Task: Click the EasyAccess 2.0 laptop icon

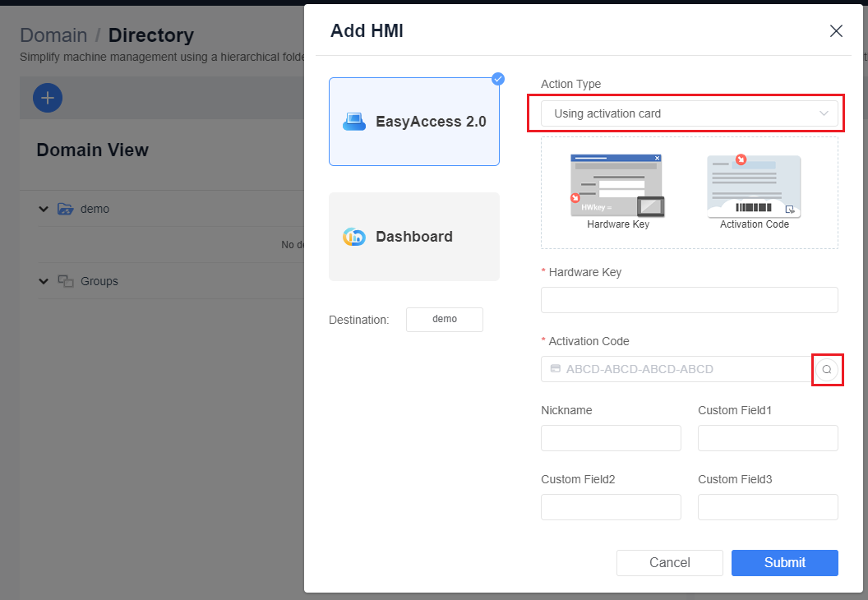Action: coord(353,122)
